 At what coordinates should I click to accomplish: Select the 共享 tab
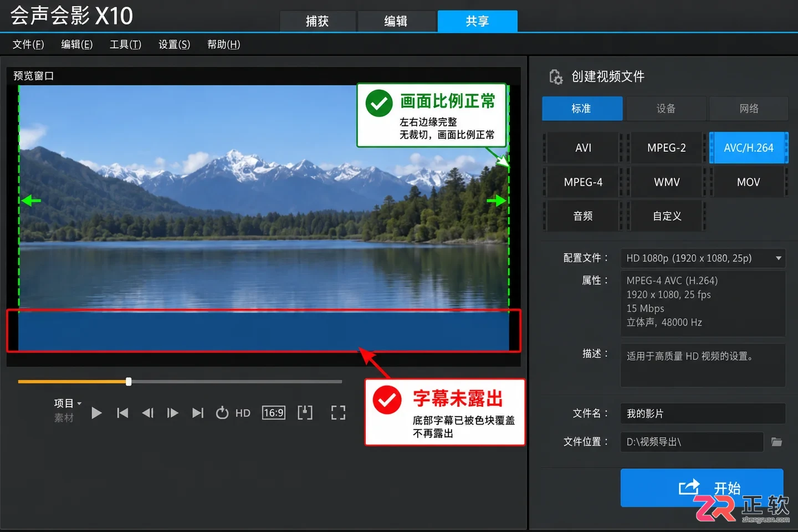coord(477,21)
